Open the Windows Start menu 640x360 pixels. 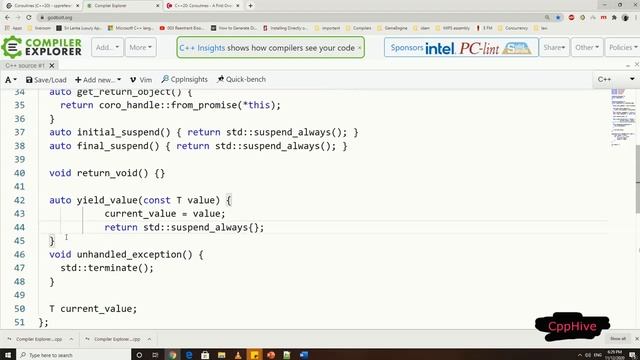[8, 355]
